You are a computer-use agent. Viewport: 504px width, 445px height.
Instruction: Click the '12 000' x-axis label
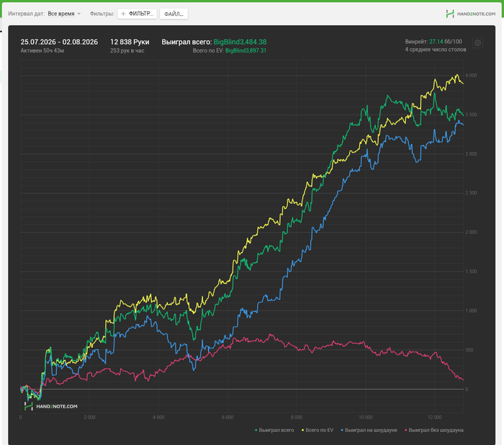[435, 418]
